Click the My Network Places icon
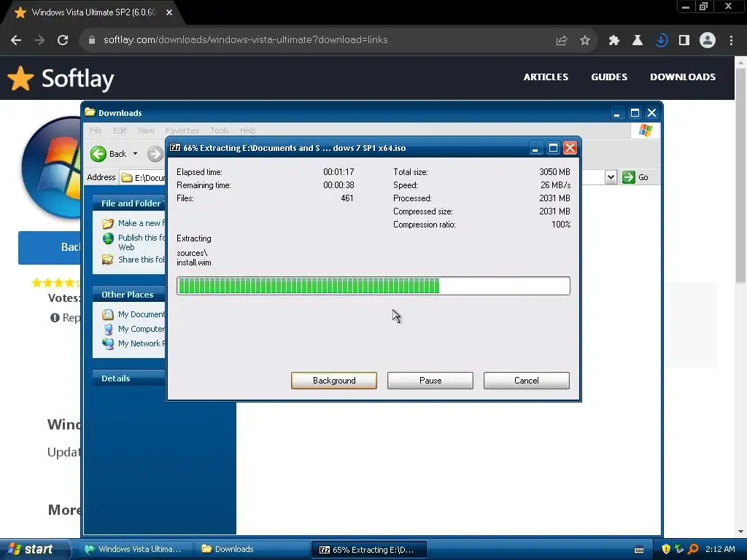This screenshot has width=747, height=560. click(x=108, y=343)
